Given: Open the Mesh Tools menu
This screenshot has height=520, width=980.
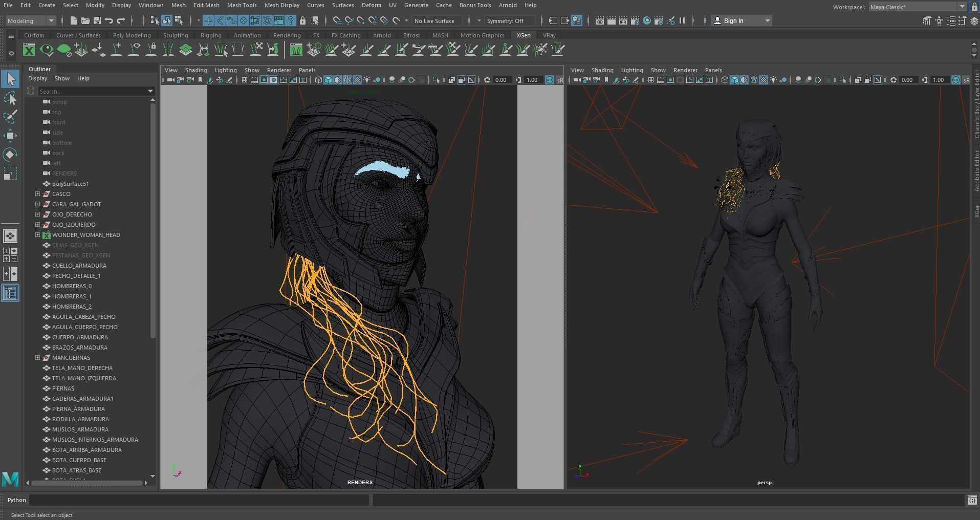Looking at the screenshot, I should coord(242,5).
